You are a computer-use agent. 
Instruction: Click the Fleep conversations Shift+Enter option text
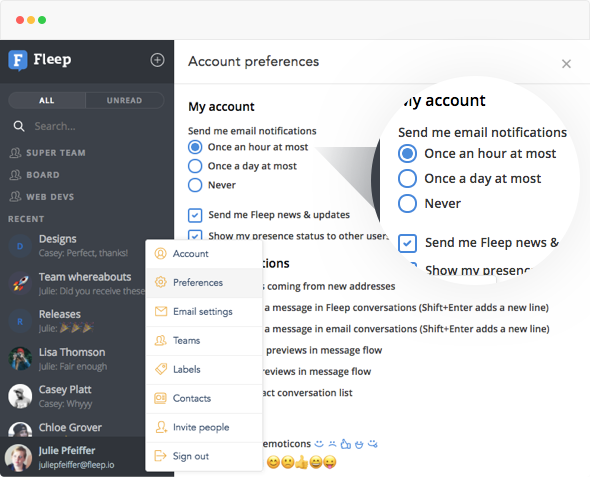point(406,308)
